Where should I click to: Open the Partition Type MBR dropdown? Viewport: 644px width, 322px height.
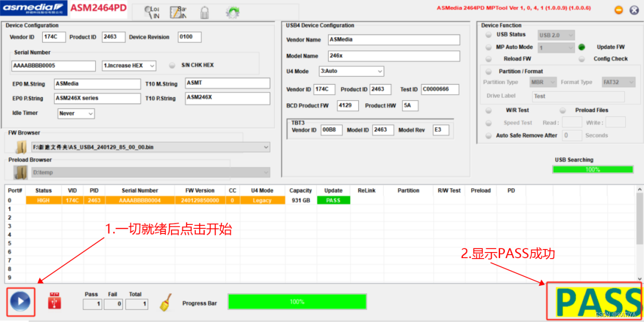click(543, 82)
